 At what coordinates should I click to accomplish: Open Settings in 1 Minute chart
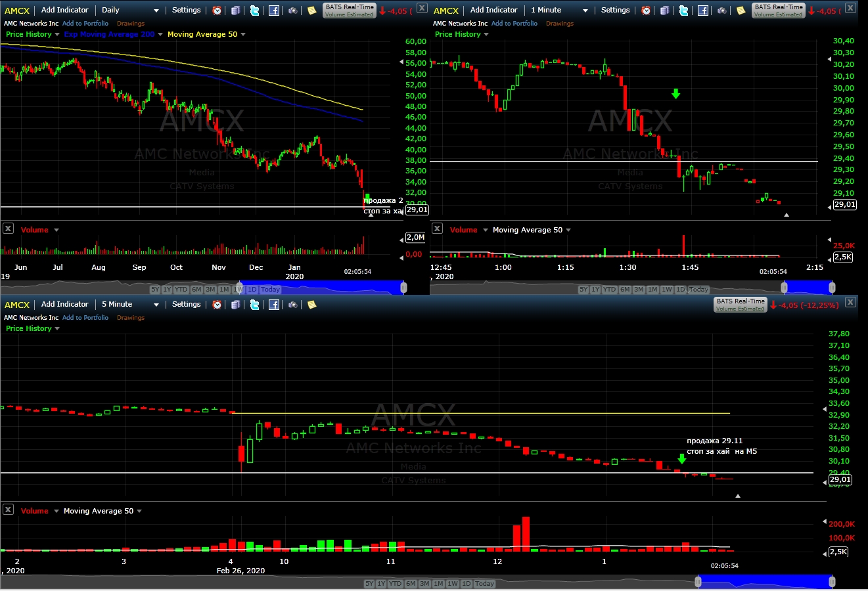tap(616, 11)
